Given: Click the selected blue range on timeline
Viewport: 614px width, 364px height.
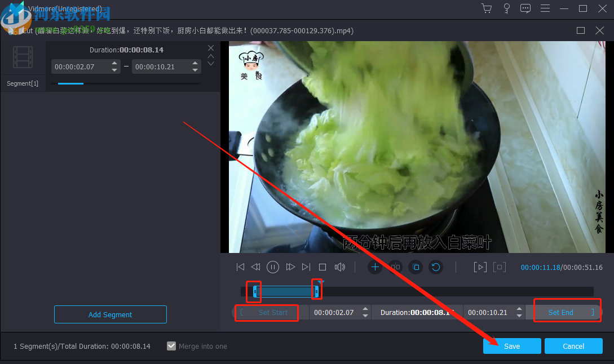Looking at the screenshot, I should tap(286, 291).
